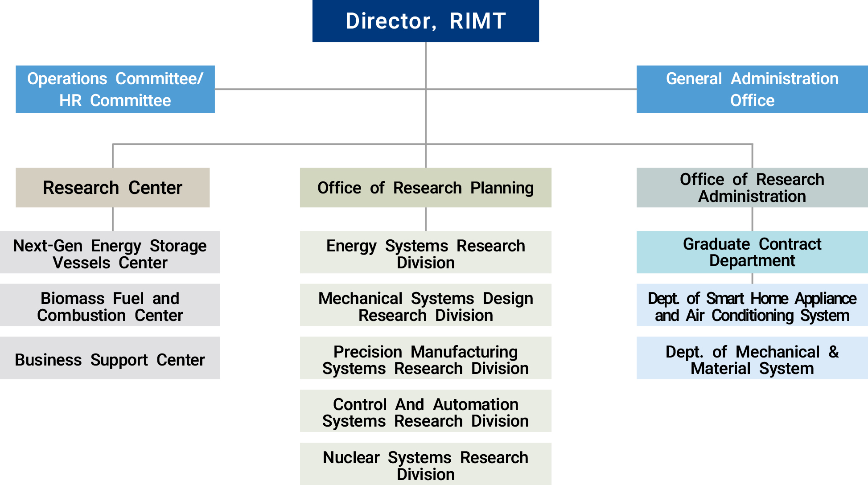Select Dept. of Mechanical & Material System
This screenshot has width=868, height=485.
[x=752, y=358]
